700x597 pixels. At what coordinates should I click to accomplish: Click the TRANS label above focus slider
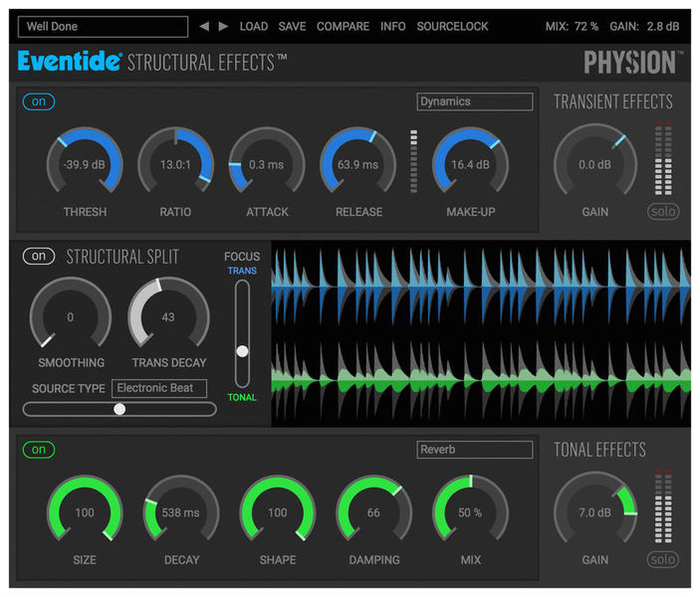pyautogui.click(x=242, y=271)
